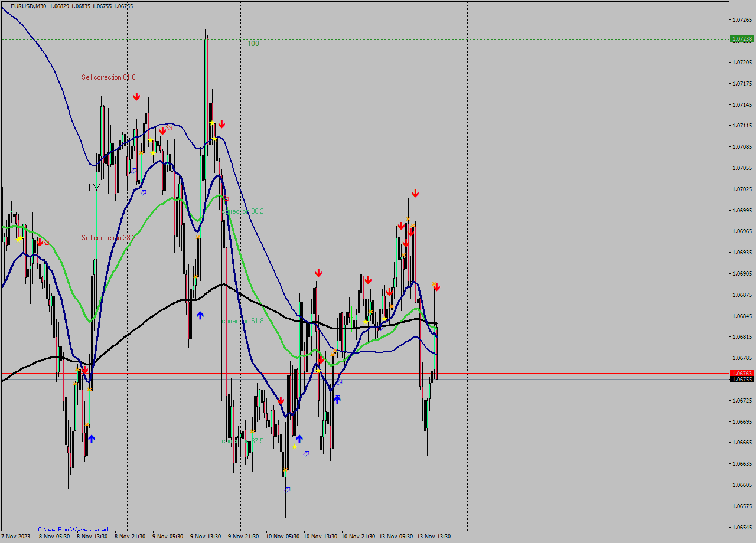Image resolution: width=756 pixels, height=543 pixels.
Task: Click '8 Nov 13:30' on time axis
Action: (x=92, y=537)
